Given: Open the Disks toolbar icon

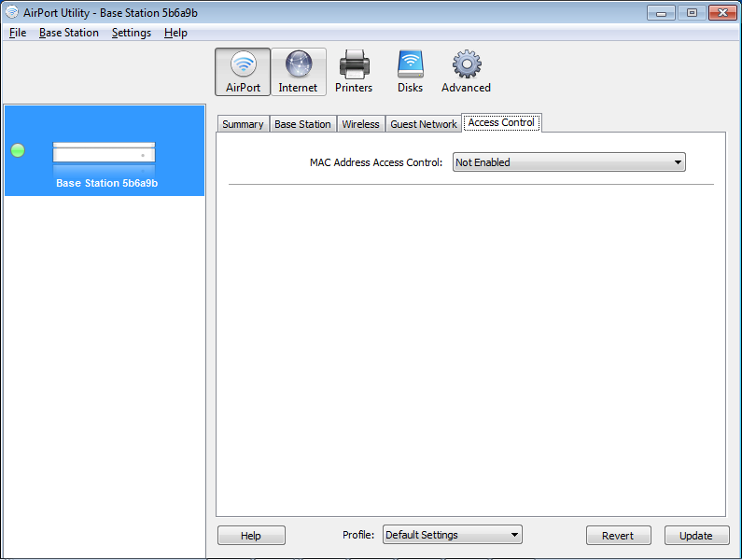Looking at the screenshot, I should pos(410,72).
